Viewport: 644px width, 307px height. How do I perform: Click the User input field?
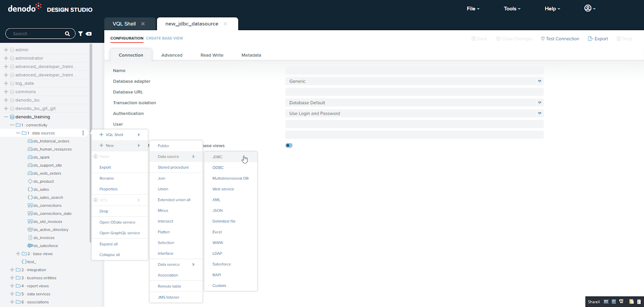click(x=415, y=124)
